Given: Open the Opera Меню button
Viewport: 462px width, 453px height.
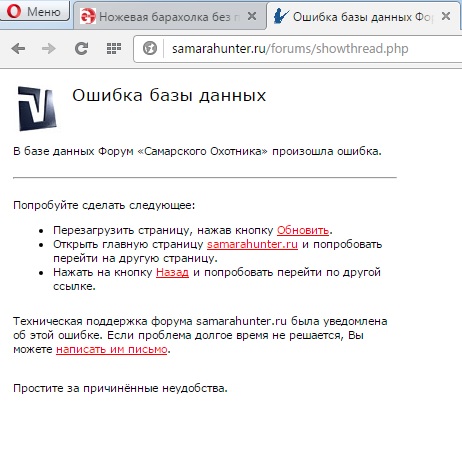Looking at the screenshot, I should 34,11.
